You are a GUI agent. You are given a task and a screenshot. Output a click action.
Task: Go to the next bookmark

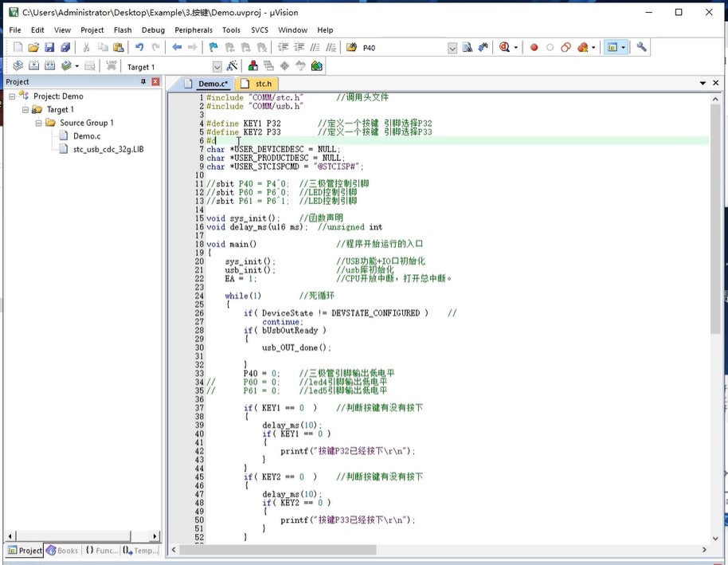click(x=245, y=47)
